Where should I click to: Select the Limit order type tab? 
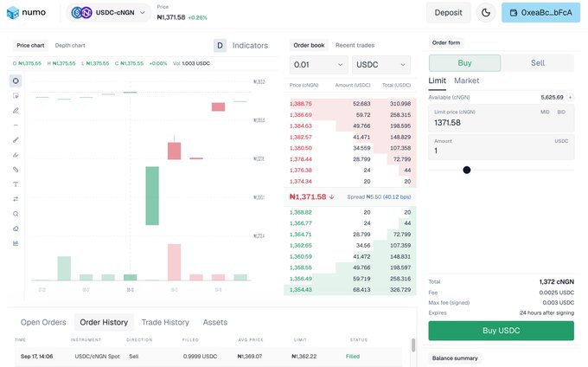pos(438,80)
